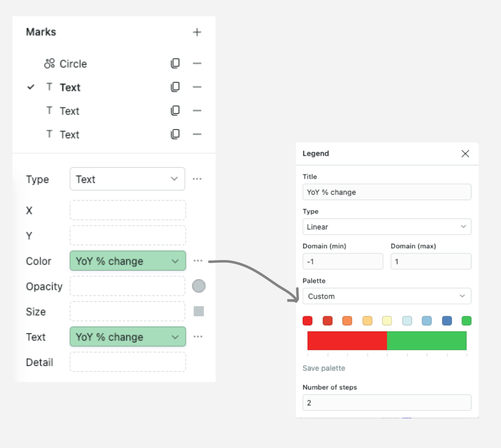Image resolution: width=501 pixels, height=448 pixels.
Task: Duplicate the selected bold Text mark
Action: pos(175,87)
